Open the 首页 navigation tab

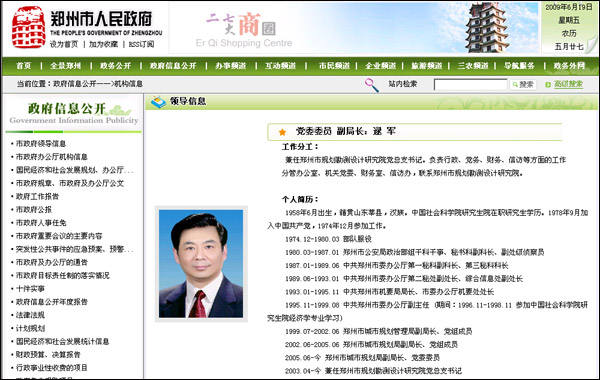click(x=23, y=66)
